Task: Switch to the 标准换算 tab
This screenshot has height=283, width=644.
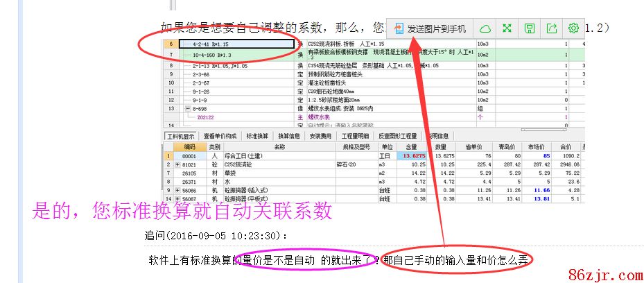Action: pyautogui.click(x=258, y=136)
